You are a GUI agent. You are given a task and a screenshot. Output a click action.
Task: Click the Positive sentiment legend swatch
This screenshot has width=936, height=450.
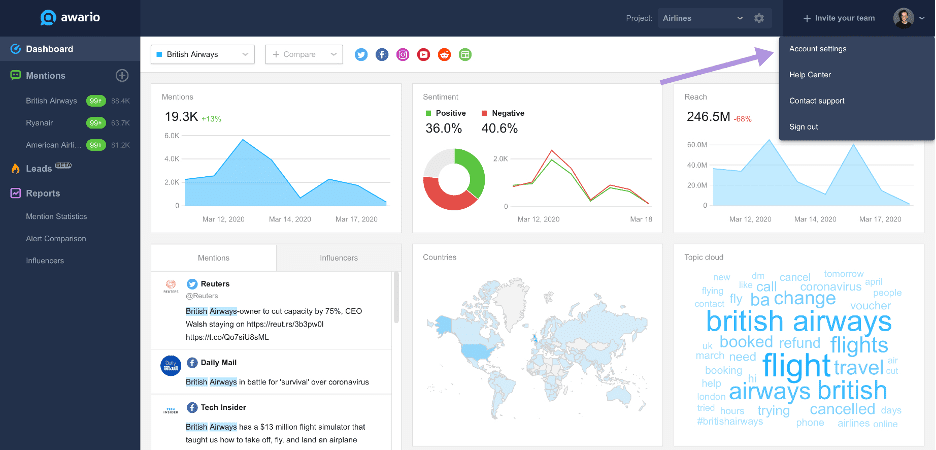[428, 113]
